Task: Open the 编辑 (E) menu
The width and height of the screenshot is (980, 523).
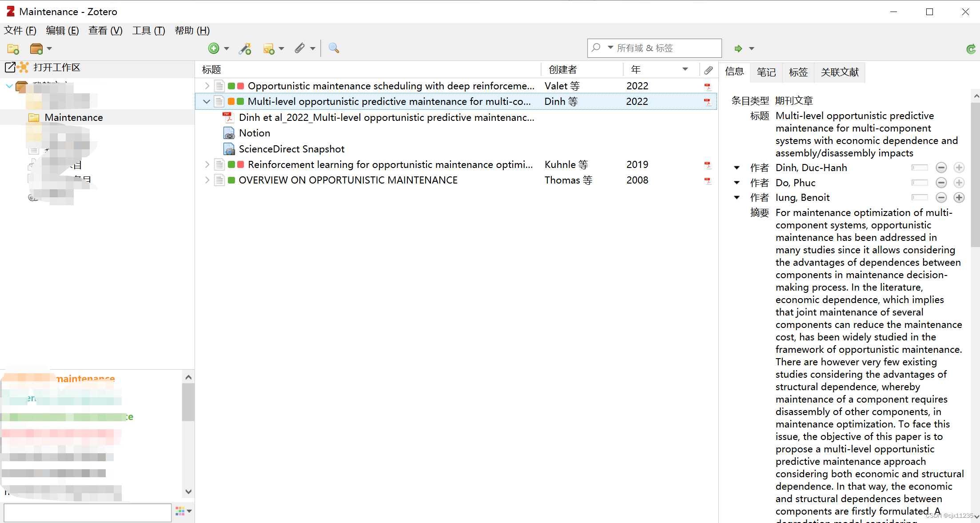Action: point(63,31)
